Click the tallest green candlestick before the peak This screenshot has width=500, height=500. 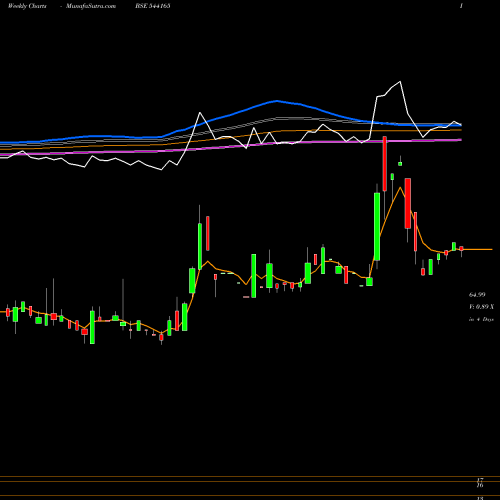pos(377,227)
